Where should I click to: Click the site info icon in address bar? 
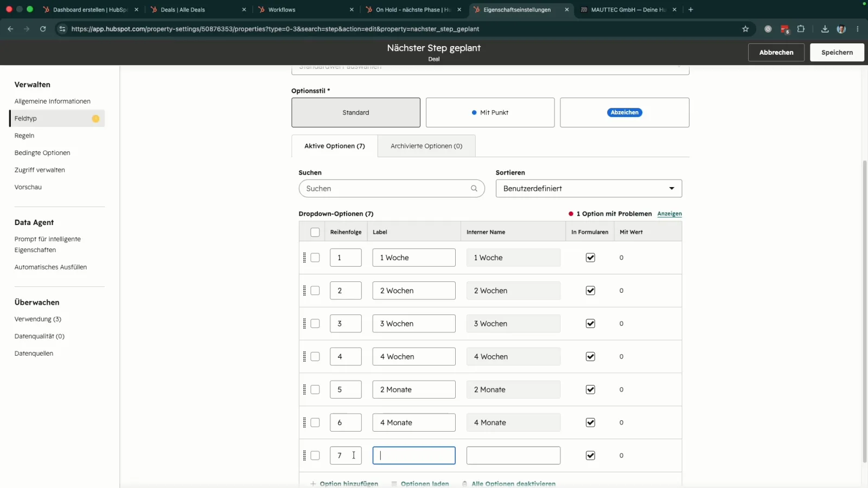[62, 29]
